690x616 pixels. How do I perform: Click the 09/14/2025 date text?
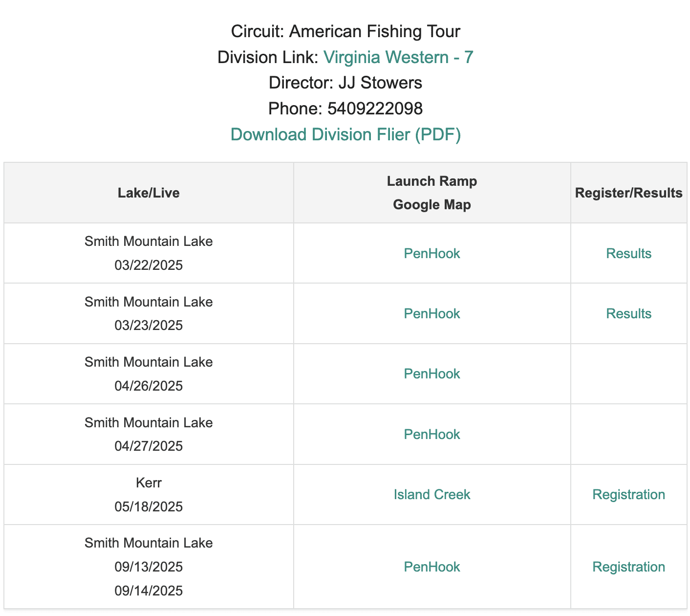[149, 591]
